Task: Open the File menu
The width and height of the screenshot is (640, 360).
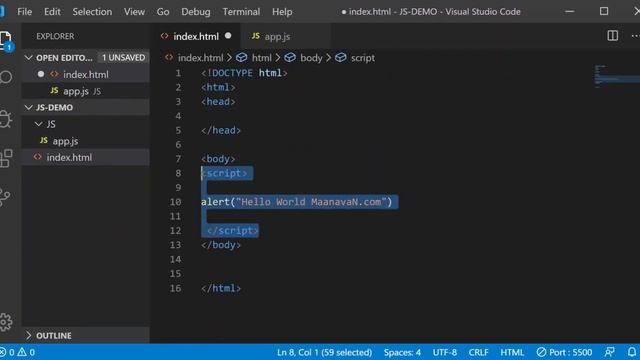Action: pos(24,12)
